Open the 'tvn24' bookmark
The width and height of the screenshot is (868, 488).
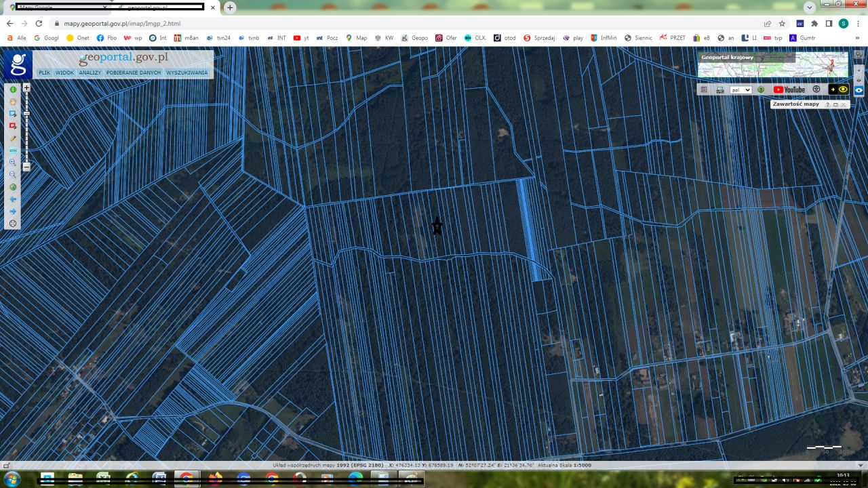point(218,38)
